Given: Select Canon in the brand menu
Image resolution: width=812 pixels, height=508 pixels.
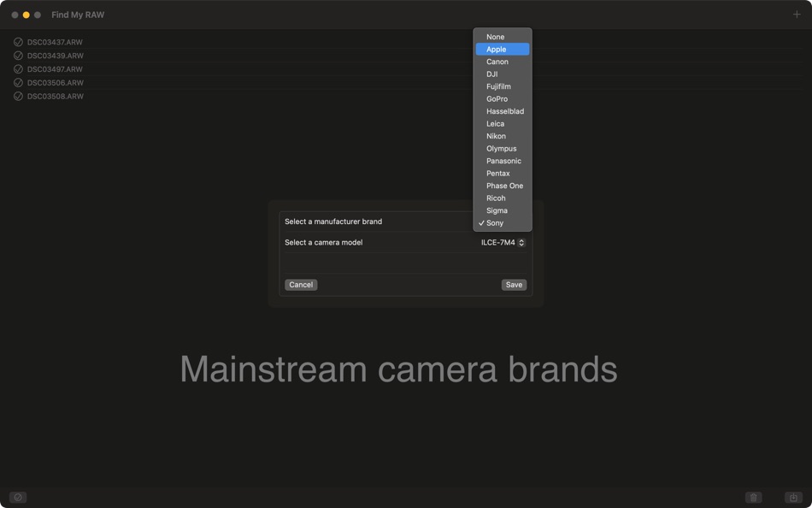Looking at the screenshot, I should click(x=503, y=62).
